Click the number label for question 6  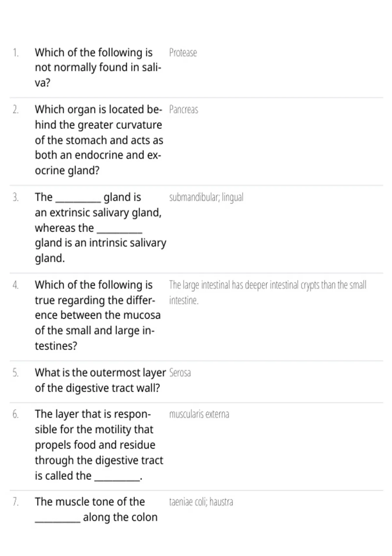pyautogui.click(x=16, y=414)
